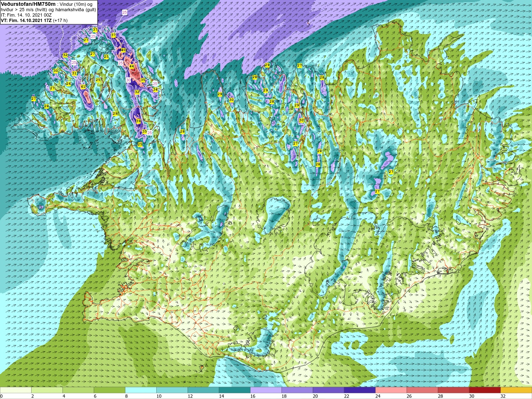Click legend tick number '32'
Image resolution: width=532 pixels, height=399 pixels.
click(503, 396)
